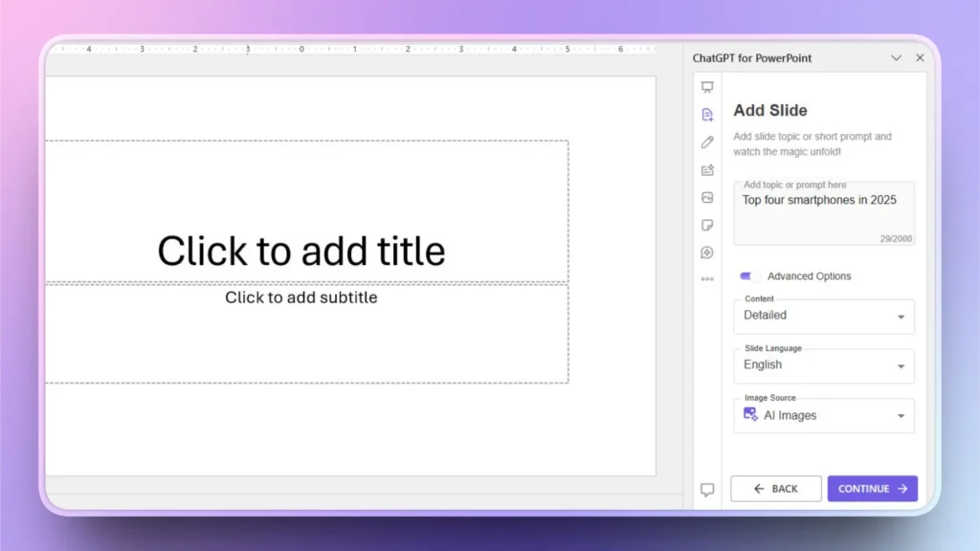Open the Add Slide document icon
The width and height of the screenshot is (980, 551).
[x=707, y=114]
